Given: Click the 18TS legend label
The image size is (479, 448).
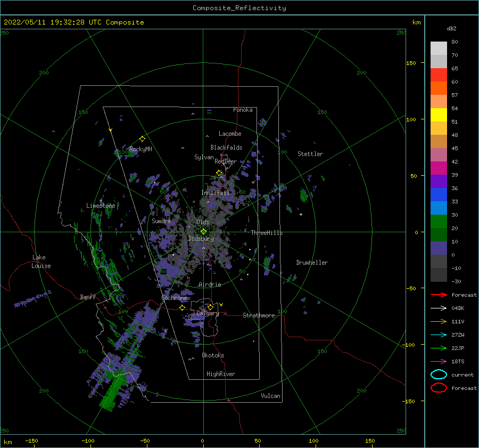Looking at the screenshot, I should (458, 362).
